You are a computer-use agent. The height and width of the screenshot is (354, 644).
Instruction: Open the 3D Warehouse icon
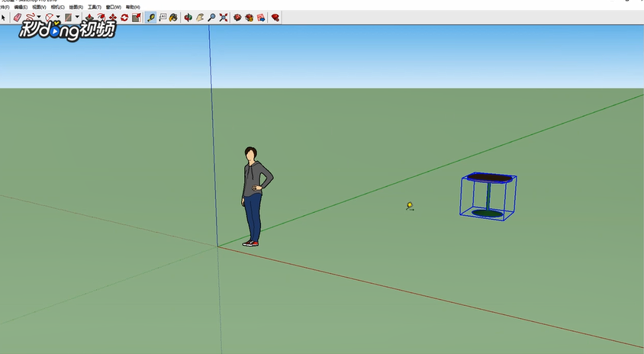click(237, 18)
